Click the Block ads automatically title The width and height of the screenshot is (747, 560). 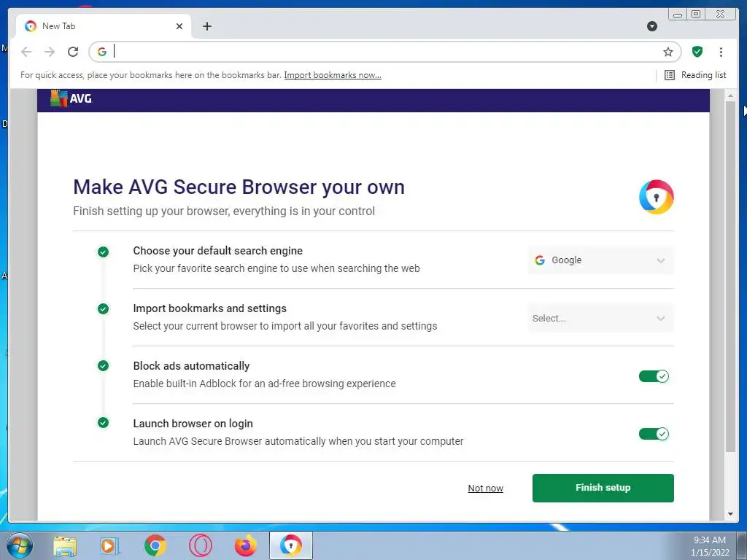point(191,366)
